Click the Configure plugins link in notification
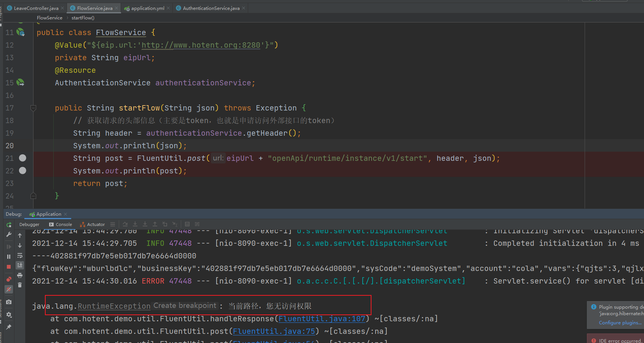This screenshot has height=343, width=644. point(620,323)
